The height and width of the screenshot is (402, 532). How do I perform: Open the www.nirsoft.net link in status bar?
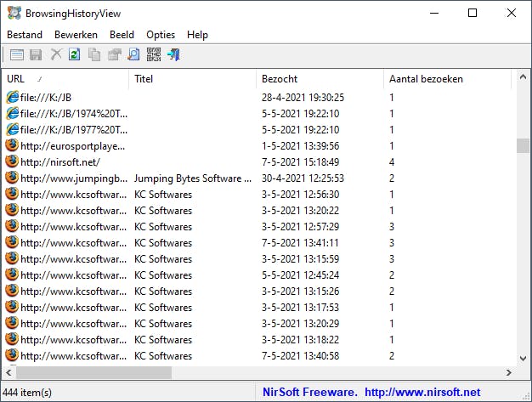coord(422,392)
